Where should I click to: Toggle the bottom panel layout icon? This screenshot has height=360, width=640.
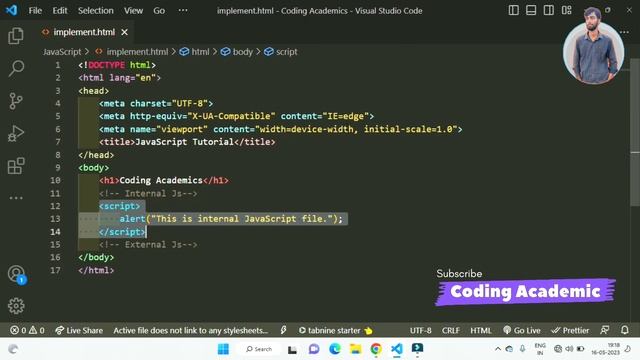click(531, 10)
